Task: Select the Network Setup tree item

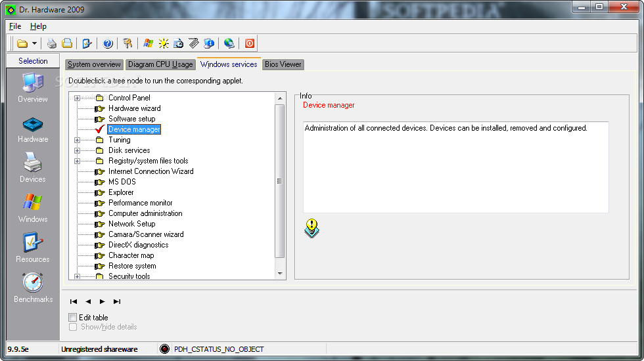Action: [131, 224]
